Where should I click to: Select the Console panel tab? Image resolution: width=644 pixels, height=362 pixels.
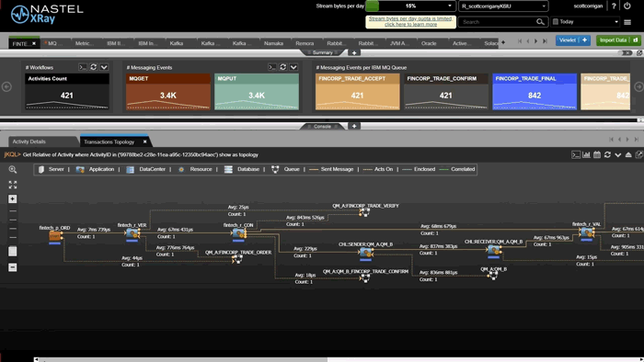pyautogui.click(x=322, y=127)
